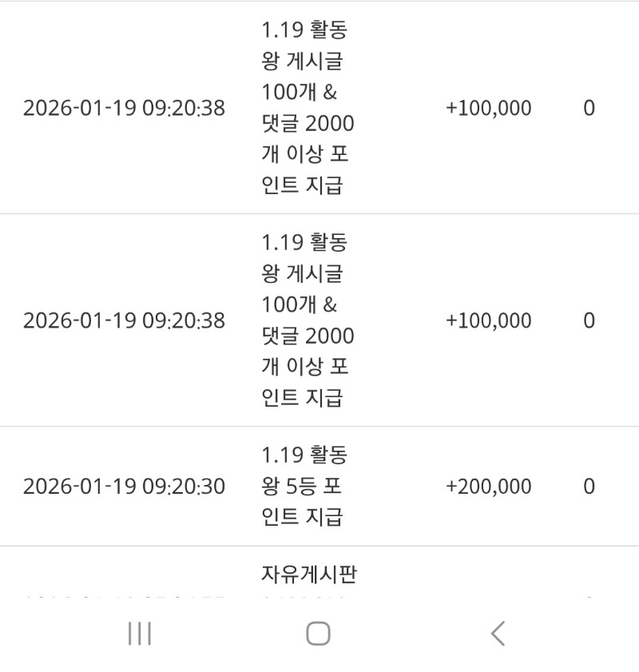Screen dimensions: 639x672
Task: Click the balance 0 beside +200,000
Action: (x=589, y=487)
